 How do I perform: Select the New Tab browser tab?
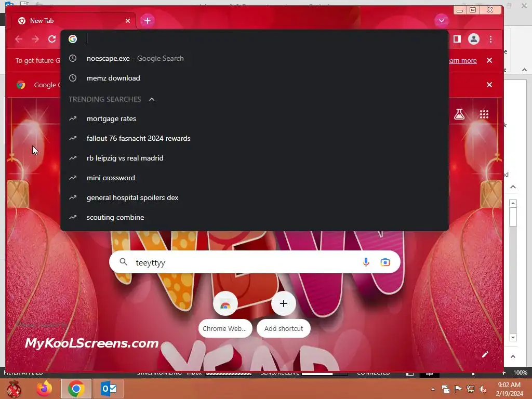(74, 21)
